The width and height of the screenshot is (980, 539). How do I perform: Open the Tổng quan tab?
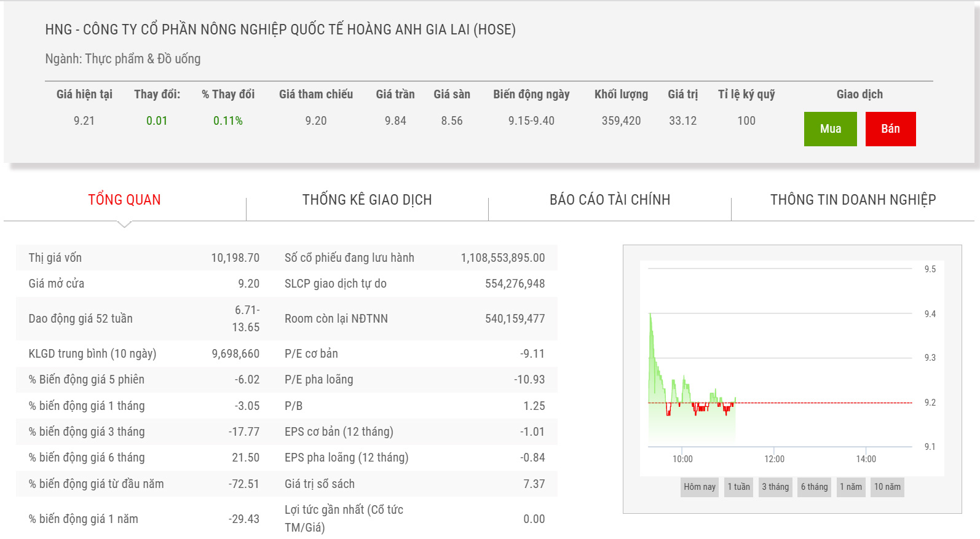124,200
